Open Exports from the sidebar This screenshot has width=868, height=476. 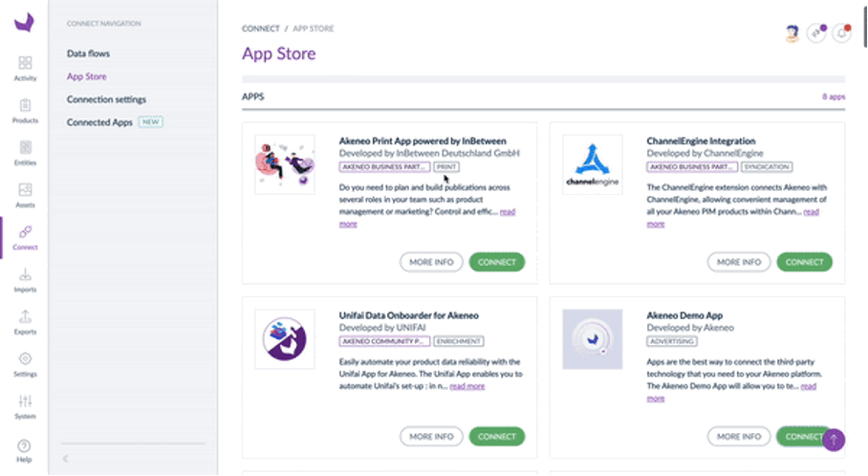(25, 320)
